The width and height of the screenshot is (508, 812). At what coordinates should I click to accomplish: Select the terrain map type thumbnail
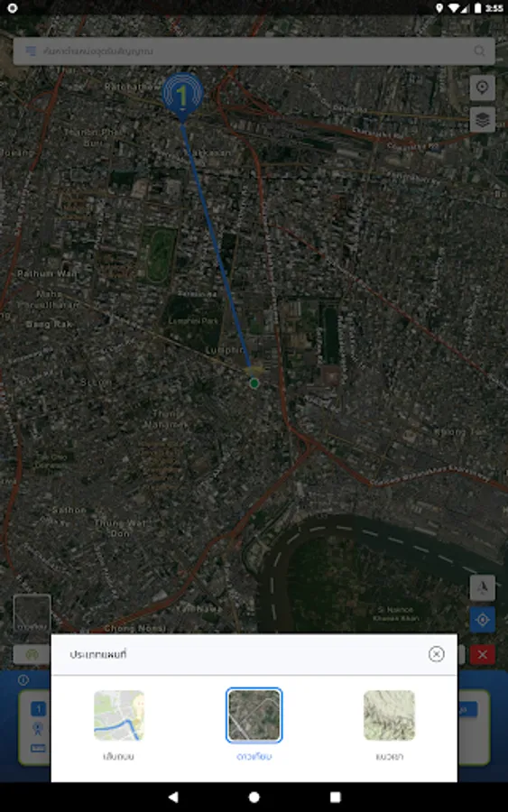[x=390, y=715]
